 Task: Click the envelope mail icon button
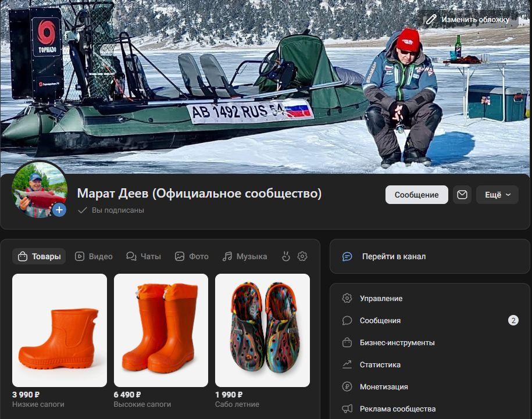(x=462, y=195)
